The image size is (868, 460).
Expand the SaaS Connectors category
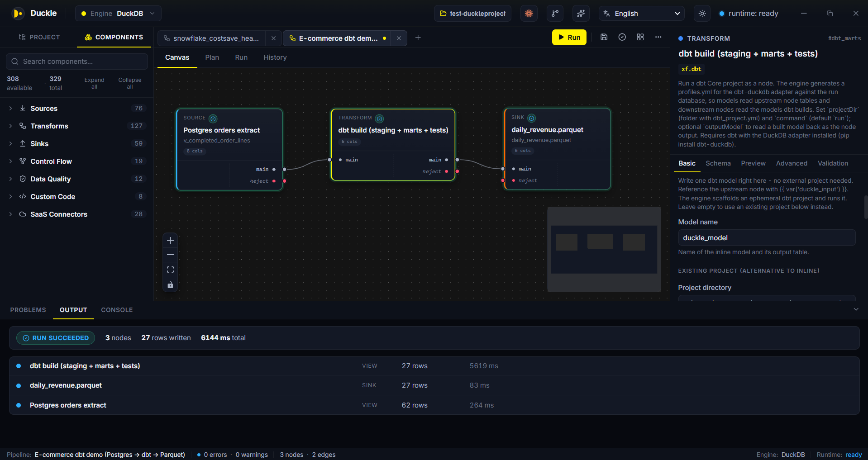click(76, 214)
